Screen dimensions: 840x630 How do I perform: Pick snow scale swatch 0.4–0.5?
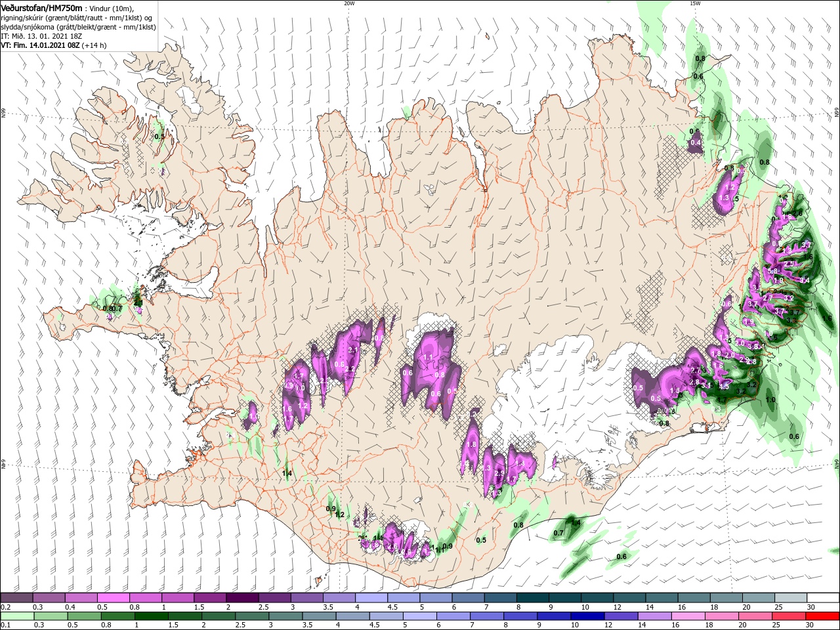(81, 598)
